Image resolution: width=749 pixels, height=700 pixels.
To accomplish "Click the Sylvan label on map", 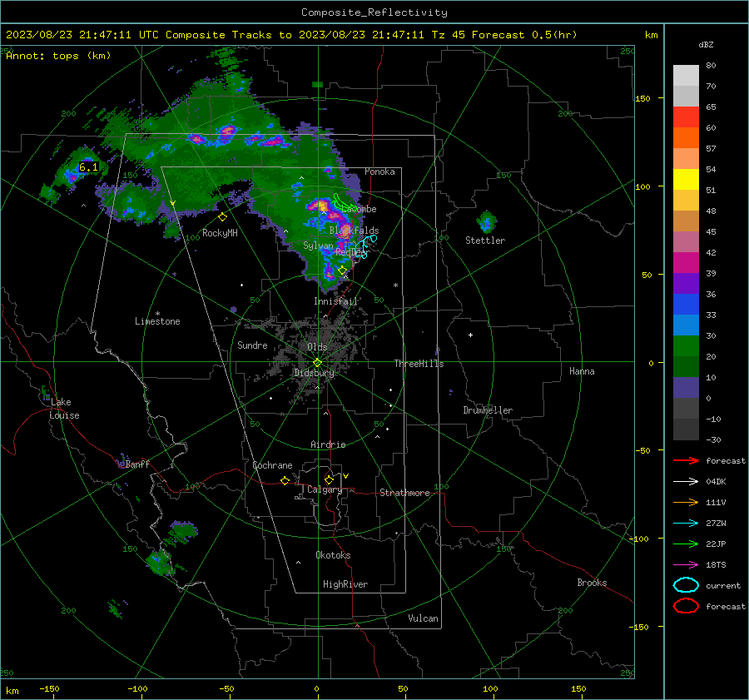I will click(318, 246).
